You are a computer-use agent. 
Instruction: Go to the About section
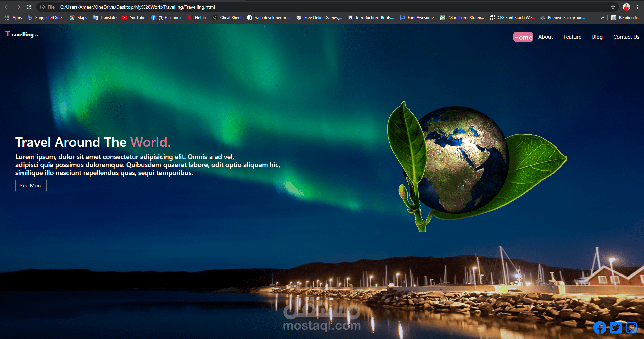pyautogui.click(x=545, y=37)
